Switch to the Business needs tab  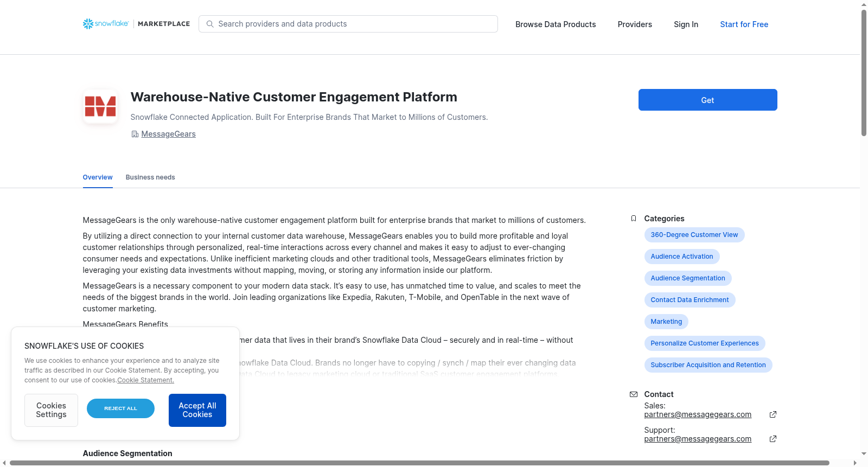150,177
